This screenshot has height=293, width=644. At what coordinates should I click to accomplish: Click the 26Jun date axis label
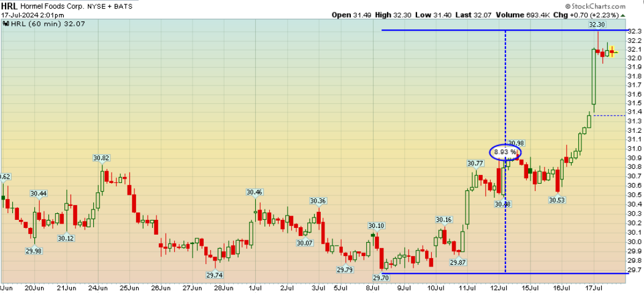pos(160,287)
